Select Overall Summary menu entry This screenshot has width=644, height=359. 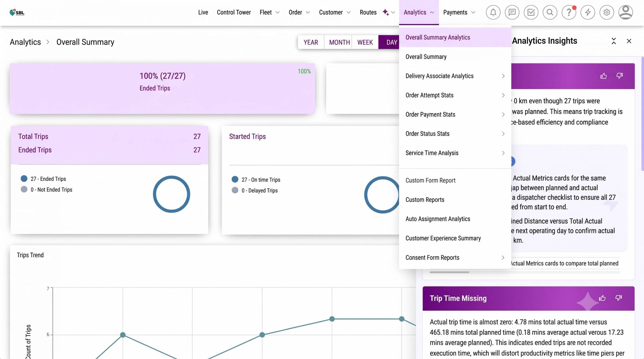pyautogui.click(x=455, y=57)
